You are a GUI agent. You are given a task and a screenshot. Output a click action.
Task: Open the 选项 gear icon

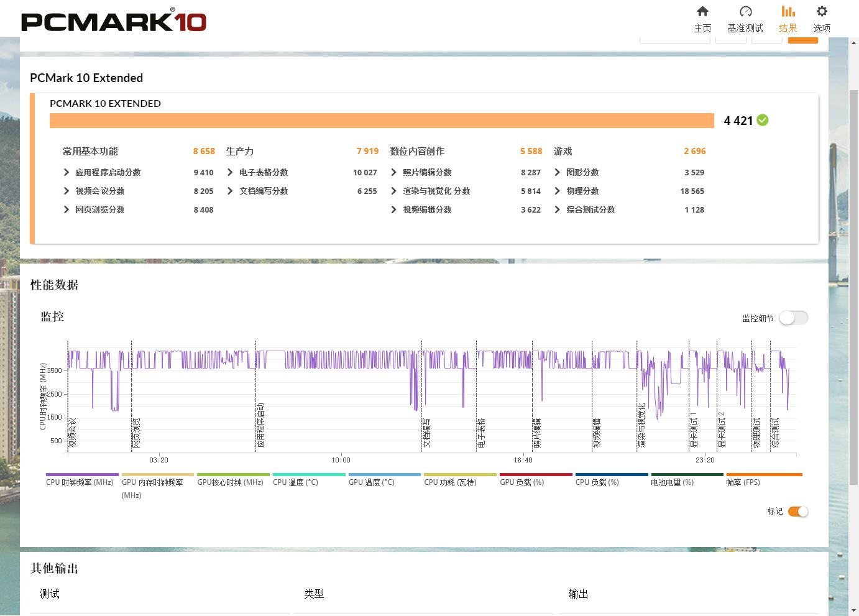[x=822, y=11]
